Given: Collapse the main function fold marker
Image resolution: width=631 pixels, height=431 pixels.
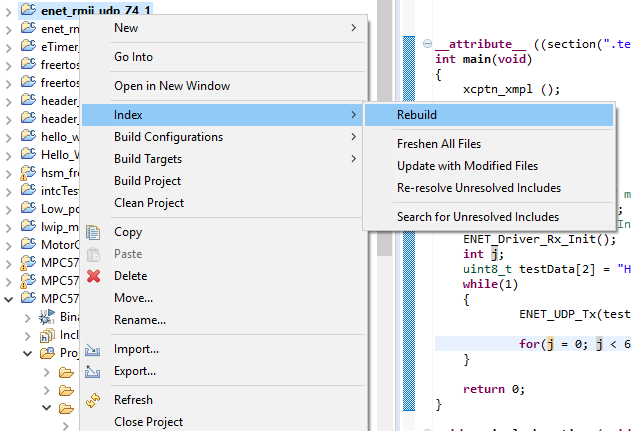Looking at the screenshot, I should [427, 43].
